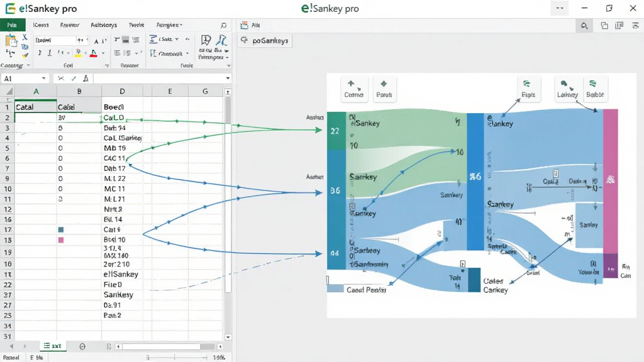Click the Cut scissors icon
Viewport: 644px width, 362px height.
pos(25,37)
